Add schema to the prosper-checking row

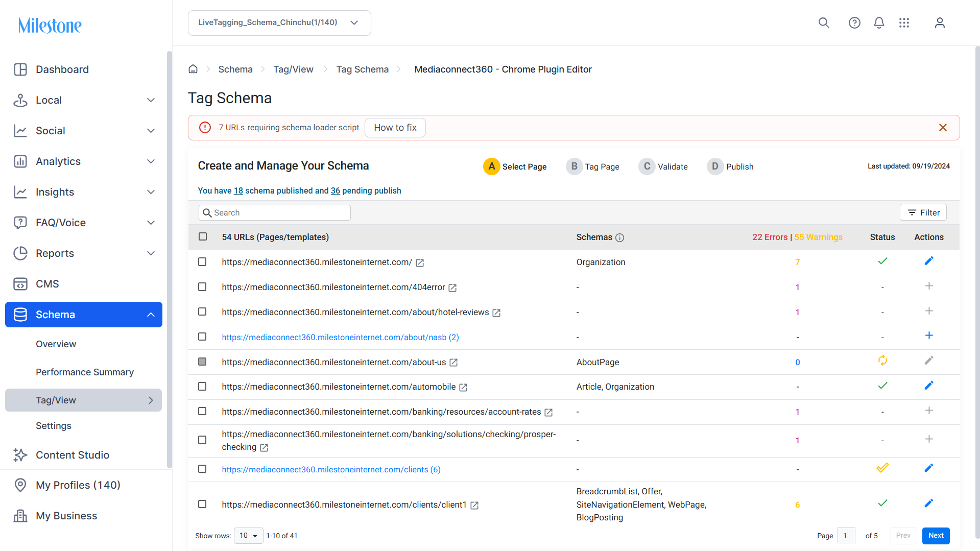click(929, 439)
